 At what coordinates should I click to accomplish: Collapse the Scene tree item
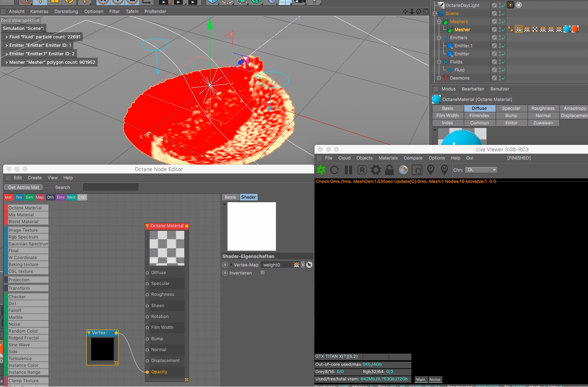(435, 14)
